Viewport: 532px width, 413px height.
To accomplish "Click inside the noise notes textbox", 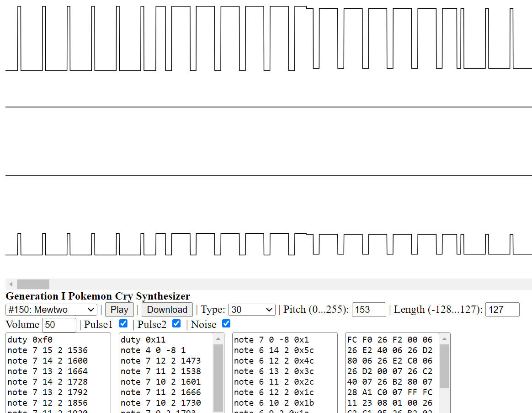I will tap(284, 375).
